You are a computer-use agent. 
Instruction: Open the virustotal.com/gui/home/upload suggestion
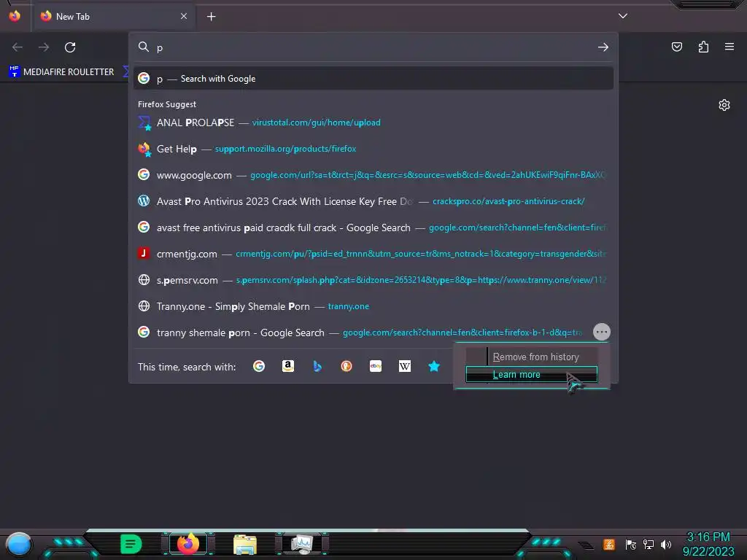click(373, 122)
